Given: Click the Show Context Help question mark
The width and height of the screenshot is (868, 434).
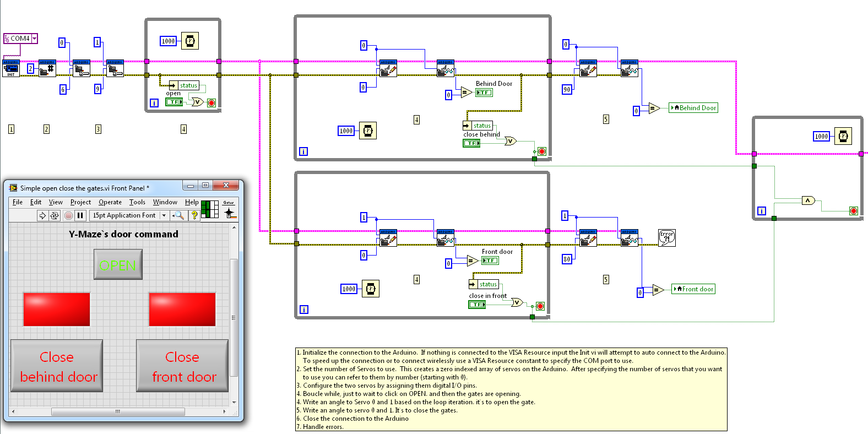Looking at the screenshot, I should click(x=194, y=215).
